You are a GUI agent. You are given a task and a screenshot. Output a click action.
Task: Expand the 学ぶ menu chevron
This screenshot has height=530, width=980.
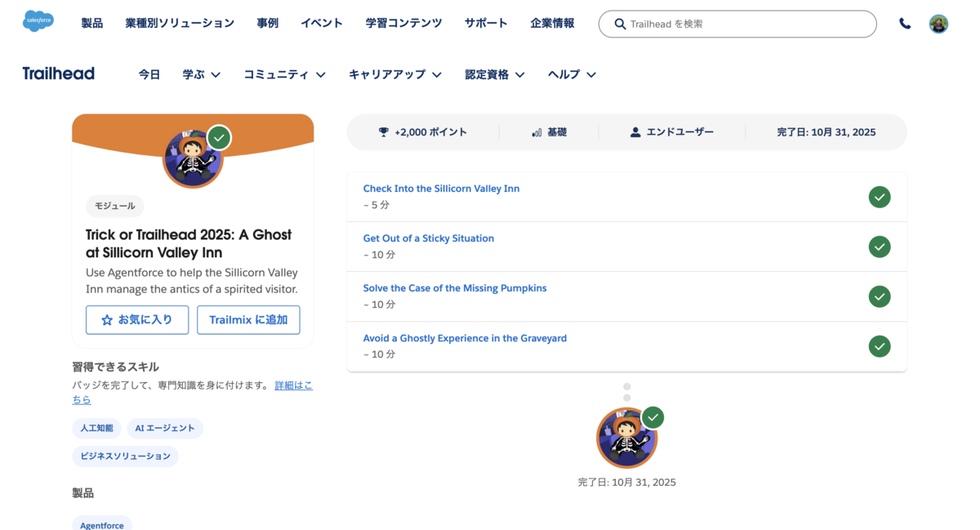pos(216,74)
